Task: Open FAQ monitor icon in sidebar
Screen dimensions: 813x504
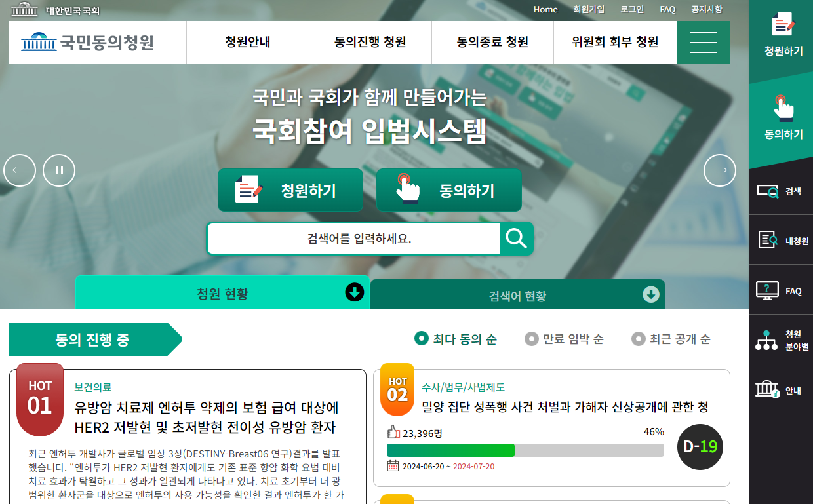Action: [767, 290]
